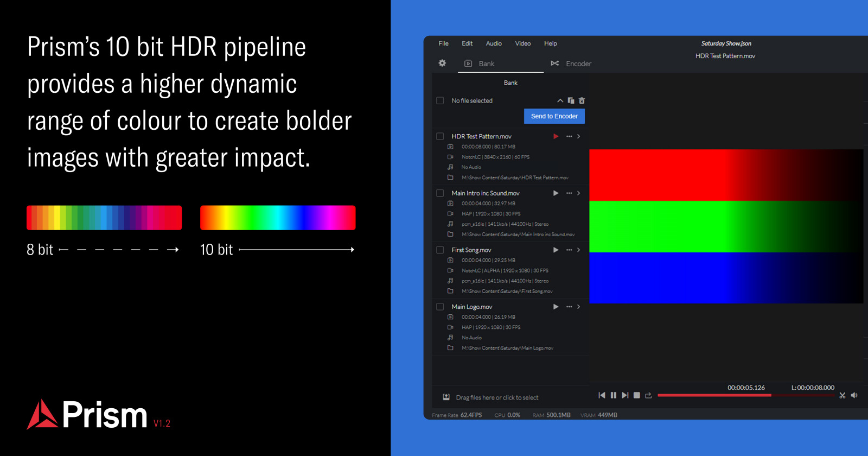Switch to the Encoder tab
This screenshot has width=868, height=456.
pyautogui.click(x=571, y=64)
